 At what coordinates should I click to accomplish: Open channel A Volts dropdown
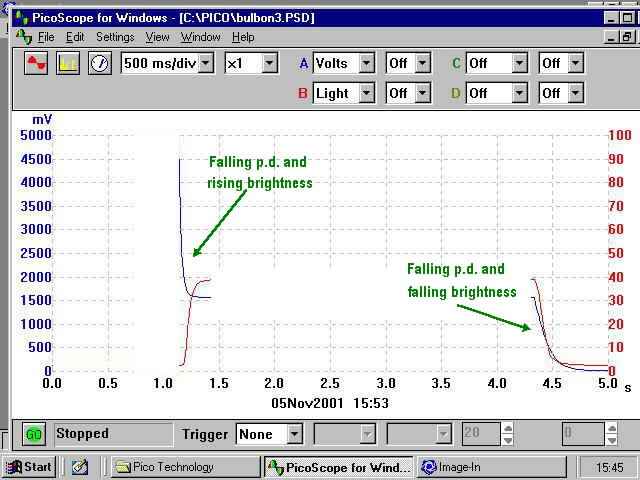[x=366, y=63]
